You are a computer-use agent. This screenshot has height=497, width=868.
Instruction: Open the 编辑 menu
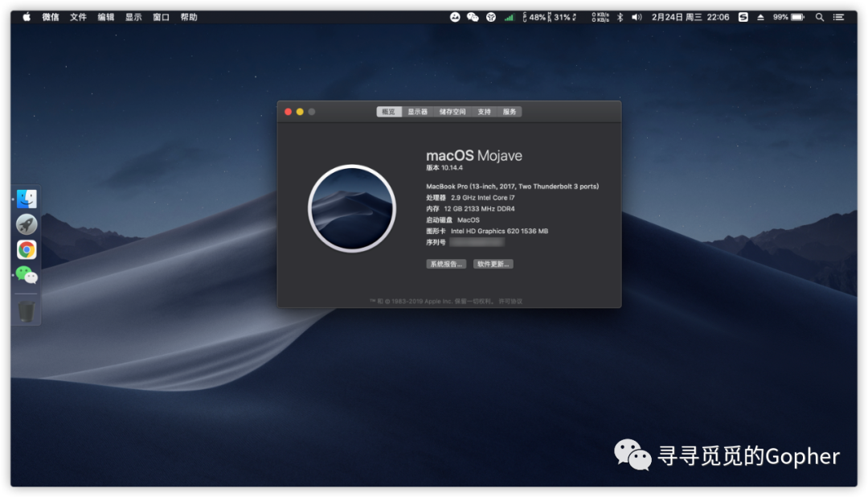pyautogui.click(x=106, y=17)
